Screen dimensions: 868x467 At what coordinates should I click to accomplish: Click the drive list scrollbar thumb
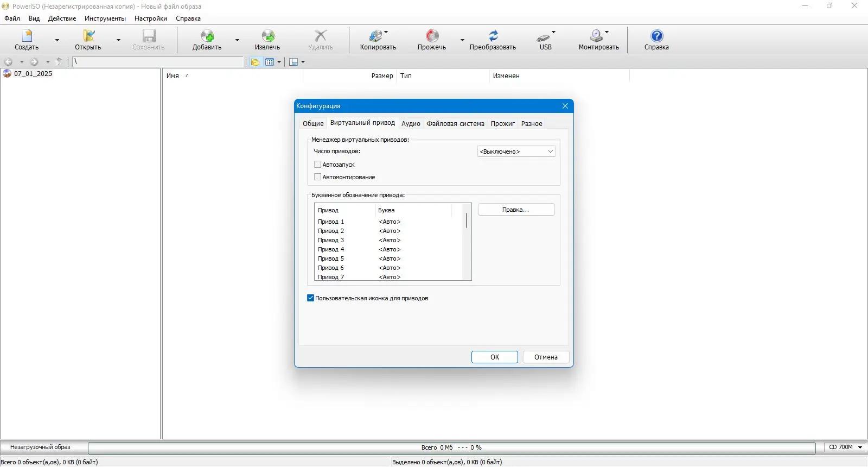pyautogui.click(x=467, y=220)
